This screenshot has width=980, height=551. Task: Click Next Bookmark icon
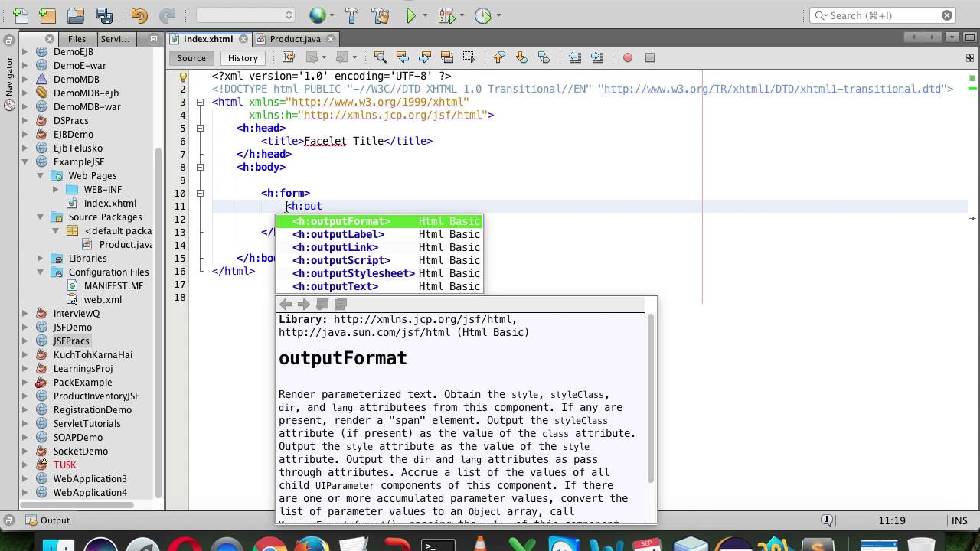[x=521, y=57]
